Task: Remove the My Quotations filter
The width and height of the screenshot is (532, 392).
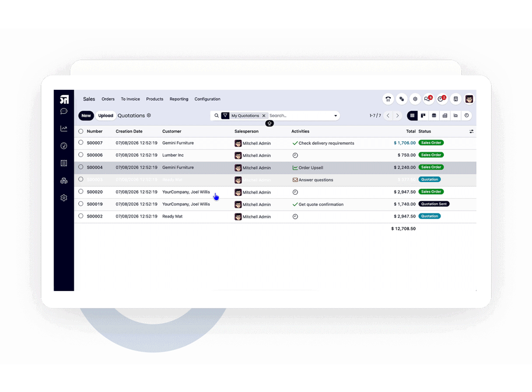Action: [264, 116]
